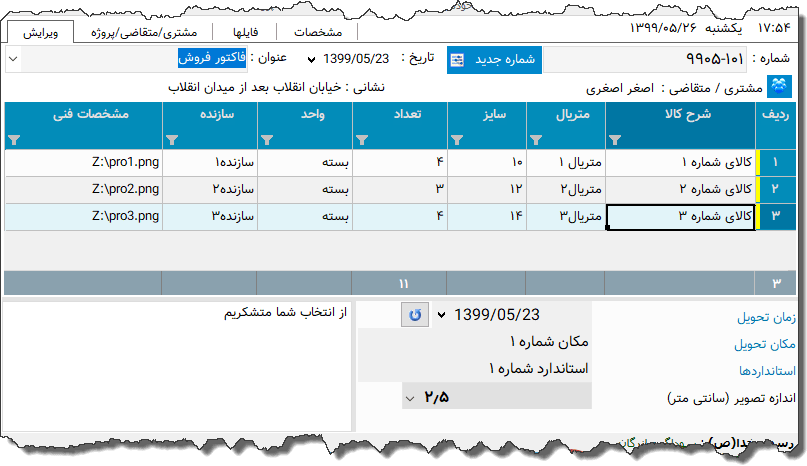Filter the سایز column
807x466 pixels.
pyautogui.click(x=457, y=140)
